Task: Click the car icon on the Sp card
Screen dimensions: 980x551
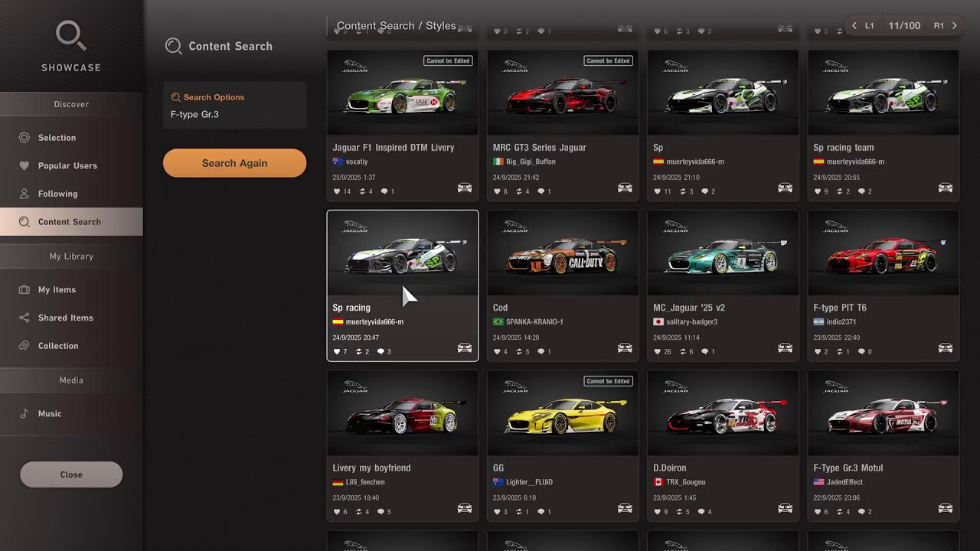Action: pos(785,187)
